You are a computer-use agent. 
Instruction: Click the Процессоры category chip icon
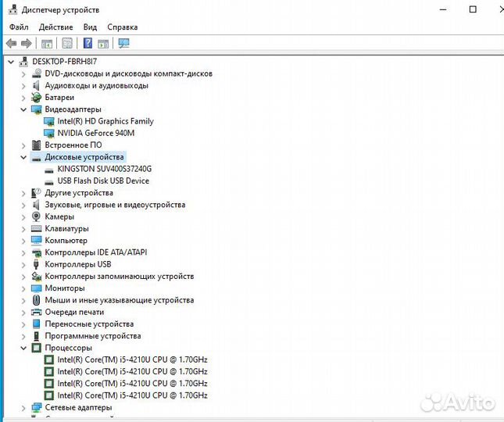36,348
